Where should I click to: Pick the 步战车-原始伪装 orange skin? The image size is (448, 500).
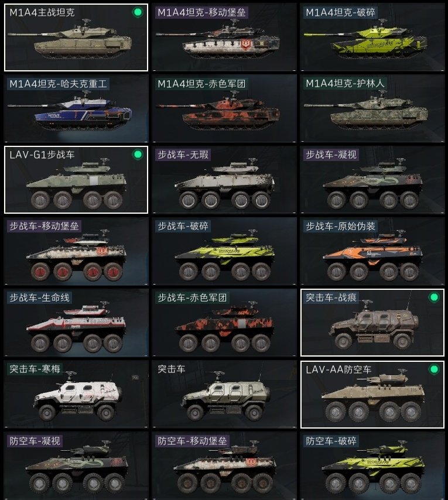[x=372, y=251]
